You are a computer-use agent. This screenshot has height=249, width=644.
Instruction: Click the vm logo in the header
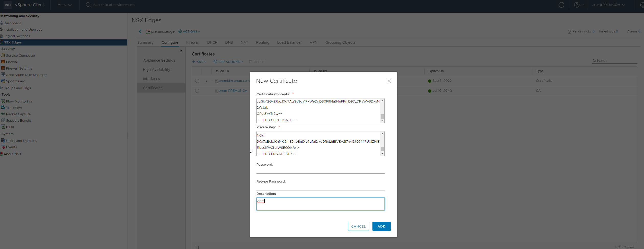pos(8,5)
